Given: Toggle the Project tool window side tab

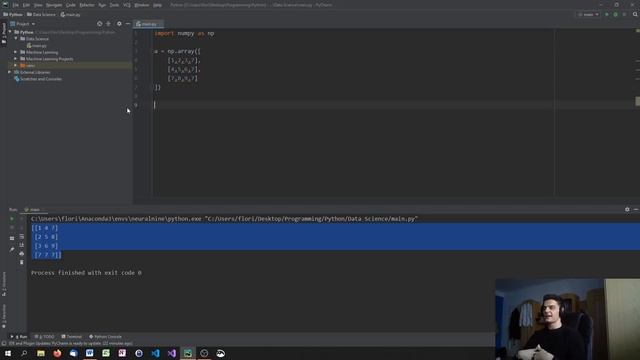Looking at the screenshot, I should (4, 33).
